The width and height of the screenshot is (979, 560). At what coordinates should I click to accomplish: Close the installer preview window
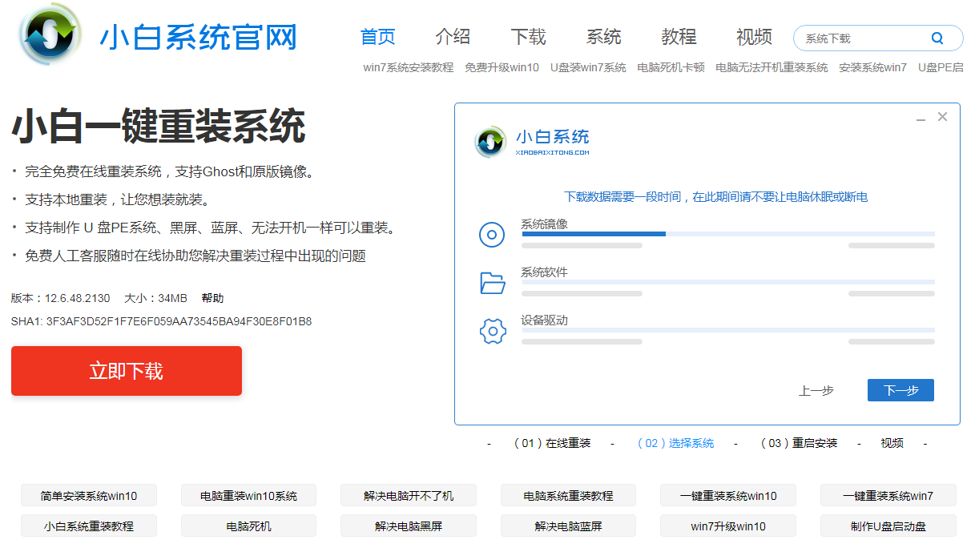click(x=942, y=117)
